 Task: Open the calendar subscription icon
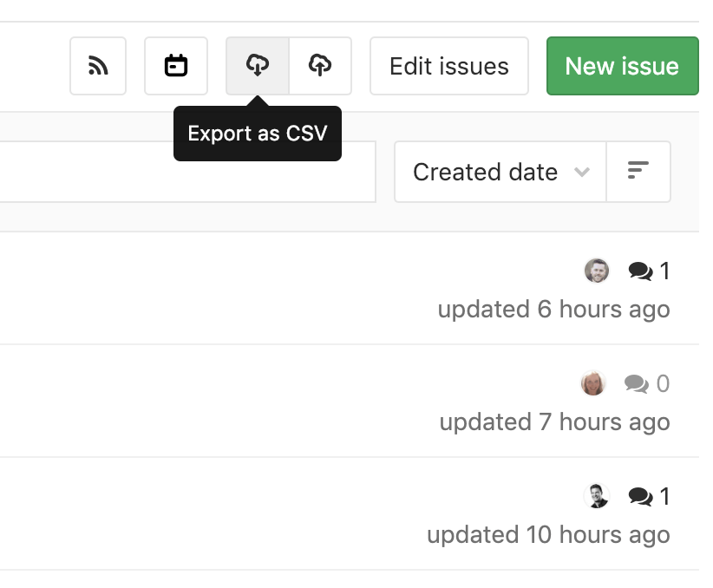[x=176, y=66]
